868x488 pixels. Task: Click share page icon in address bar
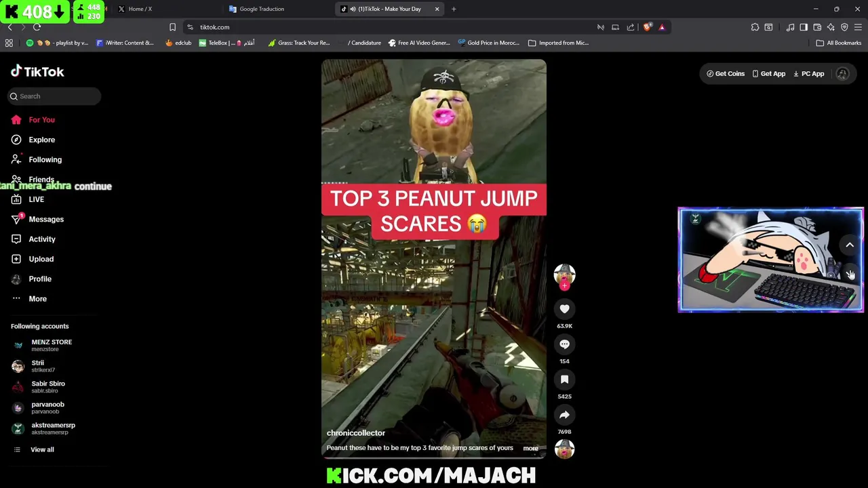[x=631, y=27]
